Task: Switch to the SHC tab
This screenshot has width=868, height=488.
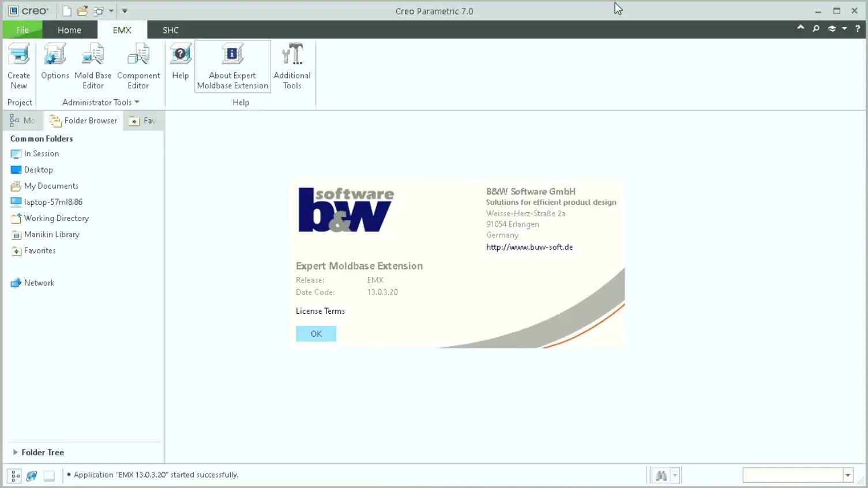Action: point(171,30)
